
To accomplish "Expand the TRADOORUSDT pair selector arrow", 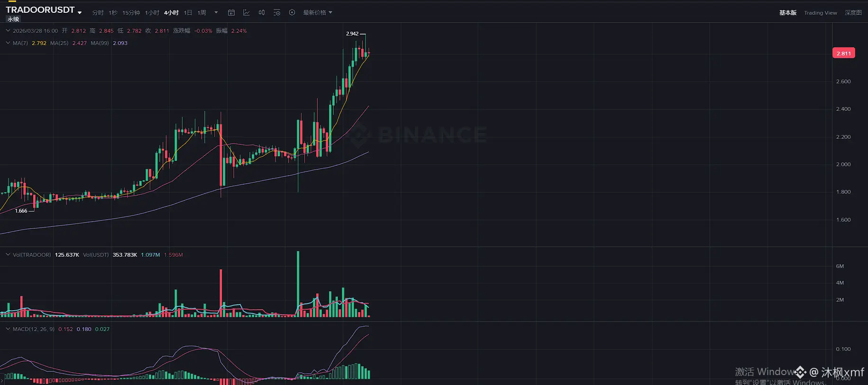I will click(x=80, y=13).
